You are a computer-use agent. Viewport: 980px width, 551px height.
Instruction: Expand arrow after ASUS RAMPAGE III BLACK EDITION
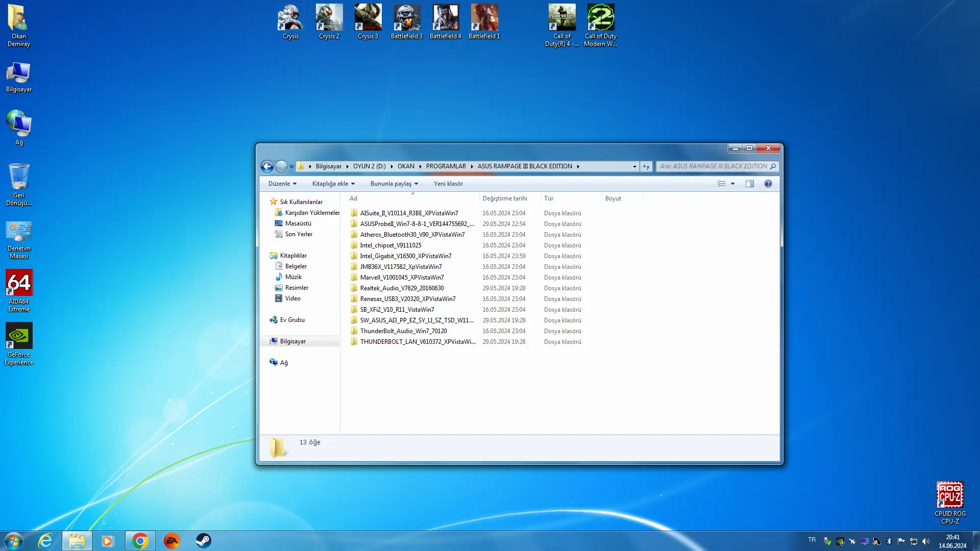click(x=578, y=166)
